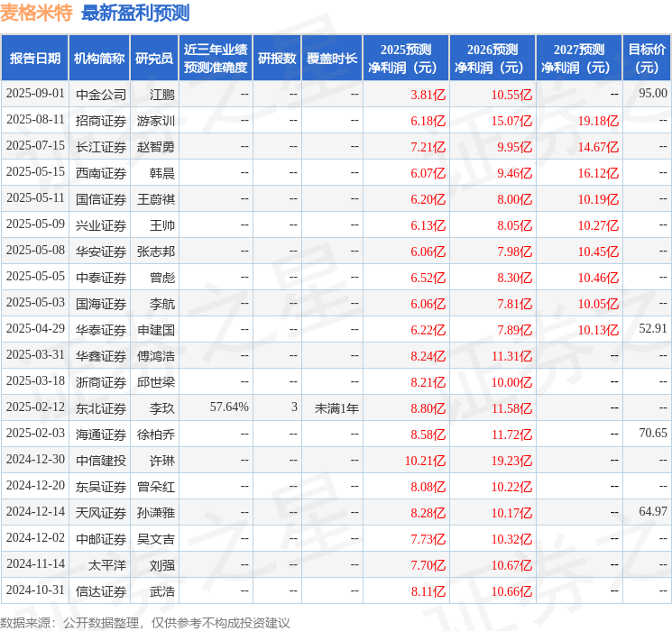Click the target price 95.00
This screenshot has width=672, height=631.
pyautogui.click(x=653, y=93)
